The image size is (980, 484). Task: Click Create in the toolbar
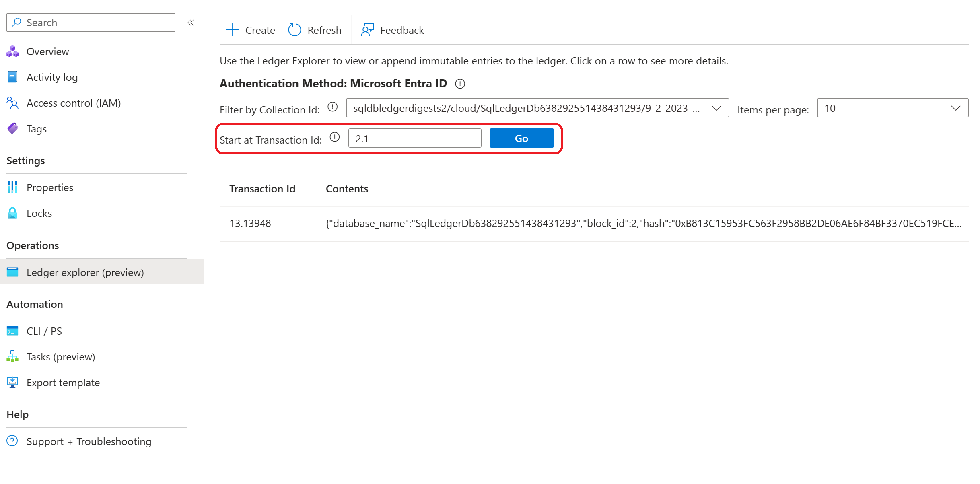(251, 30)
